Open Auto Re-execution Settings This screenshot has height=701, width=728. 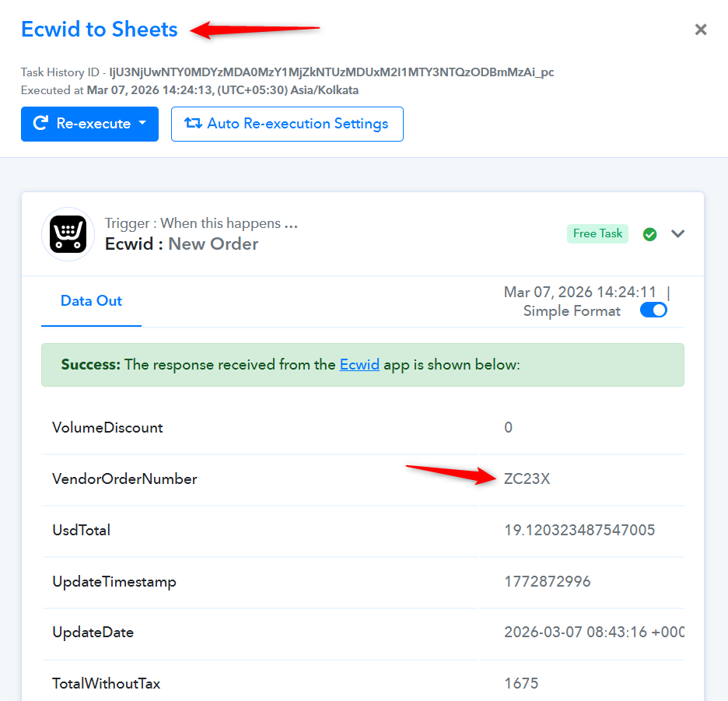287,124
